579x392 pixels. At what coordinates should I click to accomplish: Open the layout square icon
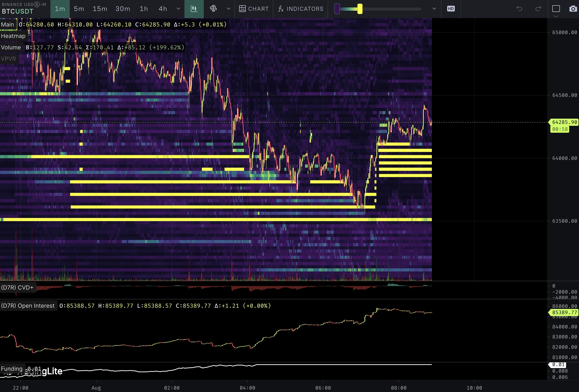556,9
